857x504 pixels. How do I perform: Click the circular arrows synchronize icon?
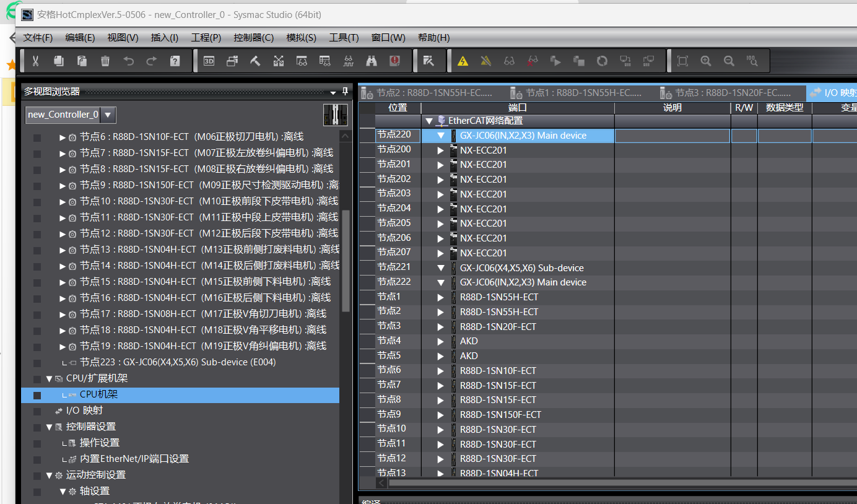pos(602,61)
